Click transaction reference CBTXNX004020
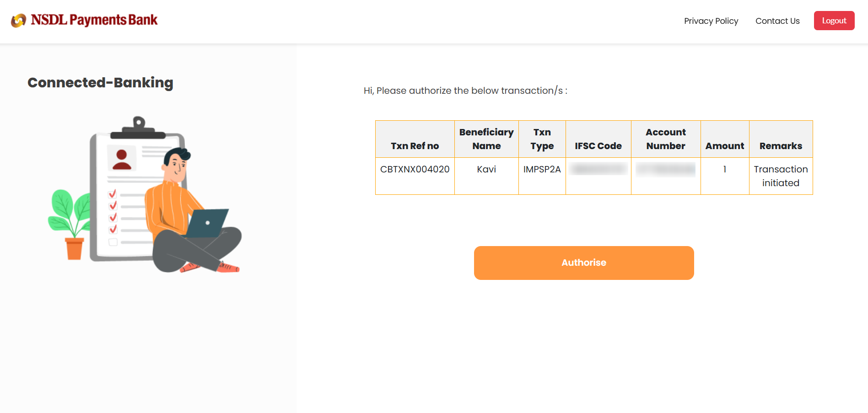 (415, 170)
